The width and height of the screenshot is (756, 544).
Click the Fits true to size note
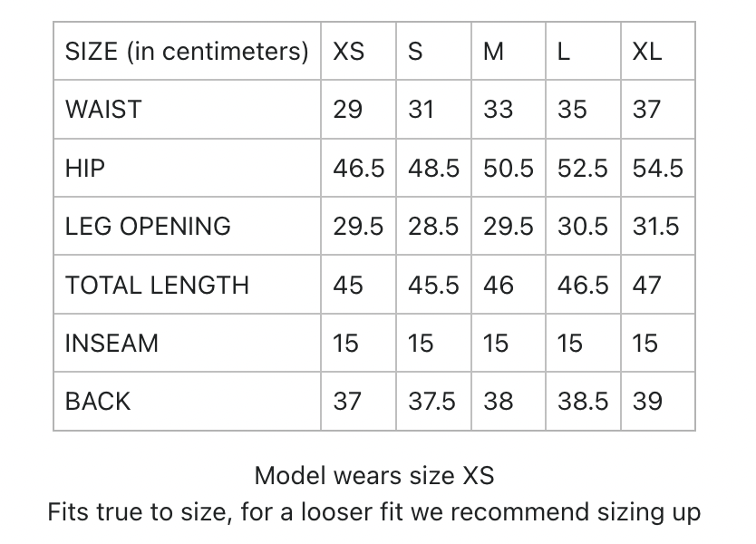click(x=374, y=512)
